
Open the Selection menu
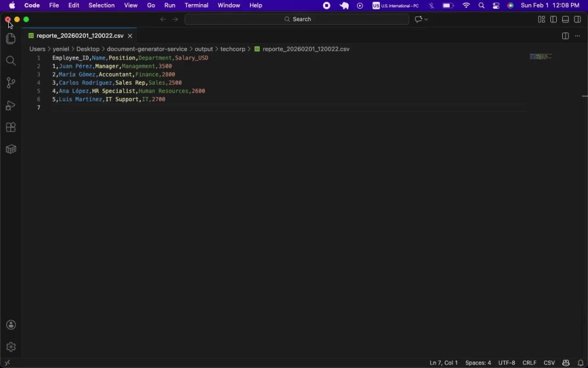tap(101, 5)
